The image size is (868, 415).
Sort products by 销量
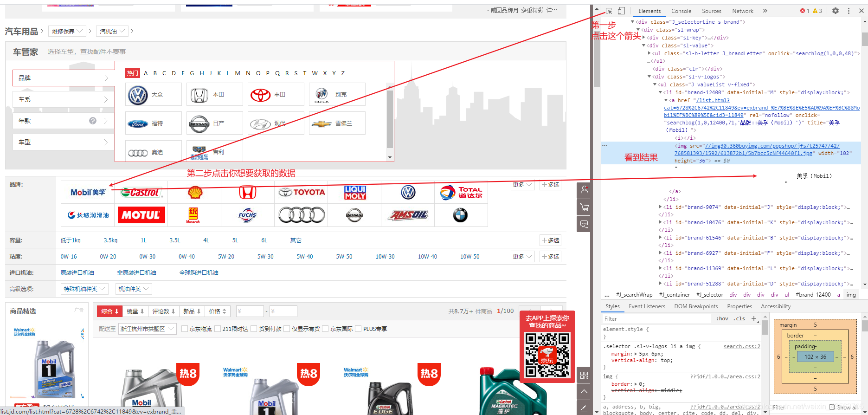point(135,311)
